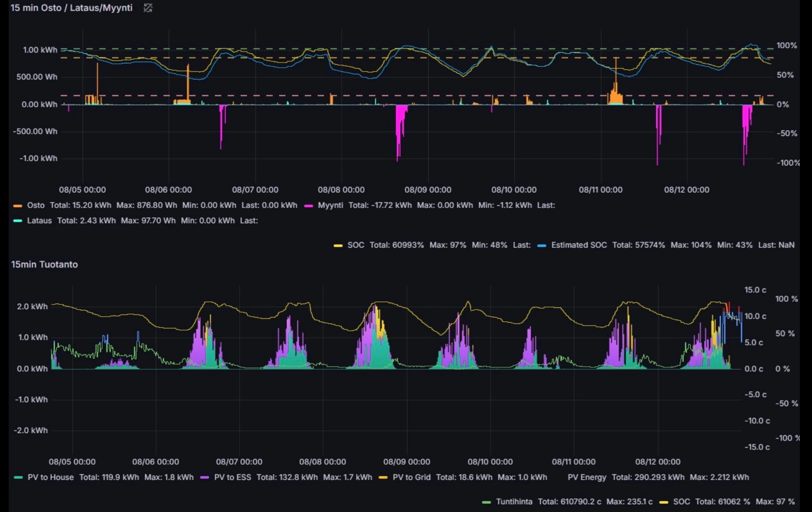Image resolution: width=812 pixels, height=512 pixels.
Task: Click '08/07 00:00' on the top chart axis
Action: (x=255, y=190)
